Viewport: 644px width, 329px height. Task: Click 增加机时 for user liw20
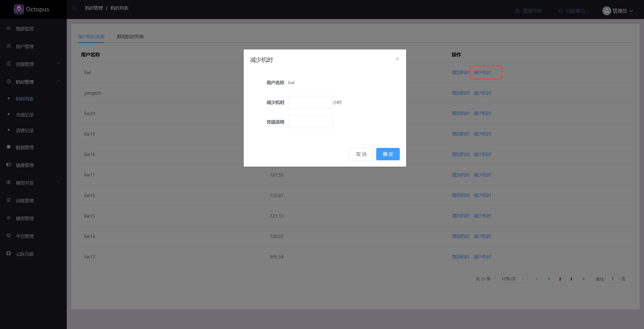tap(461, 113)
